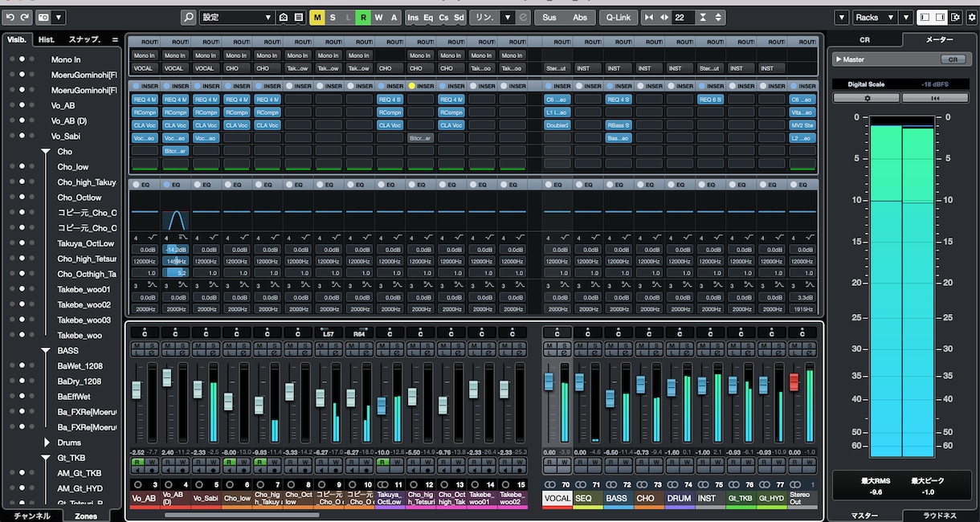The image size is (980, 522).
Task: Click the reduce channel width icon left of the 22 field
Action: (649, 17)
